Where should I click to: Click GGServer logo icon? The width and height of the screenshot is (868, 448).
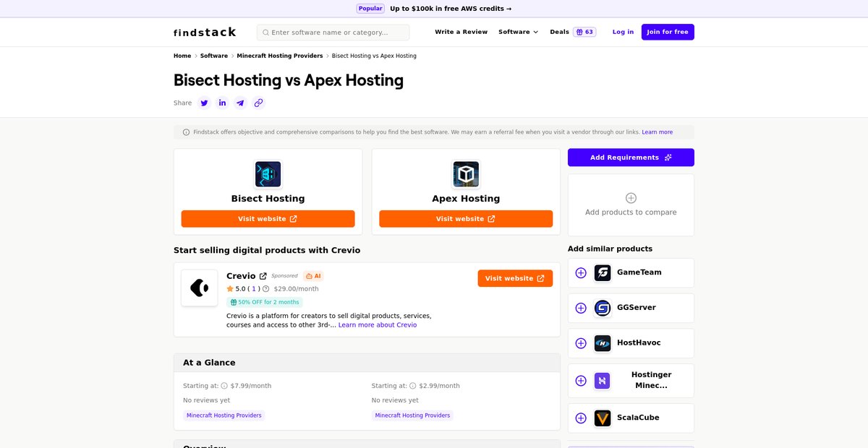(603, 308)
